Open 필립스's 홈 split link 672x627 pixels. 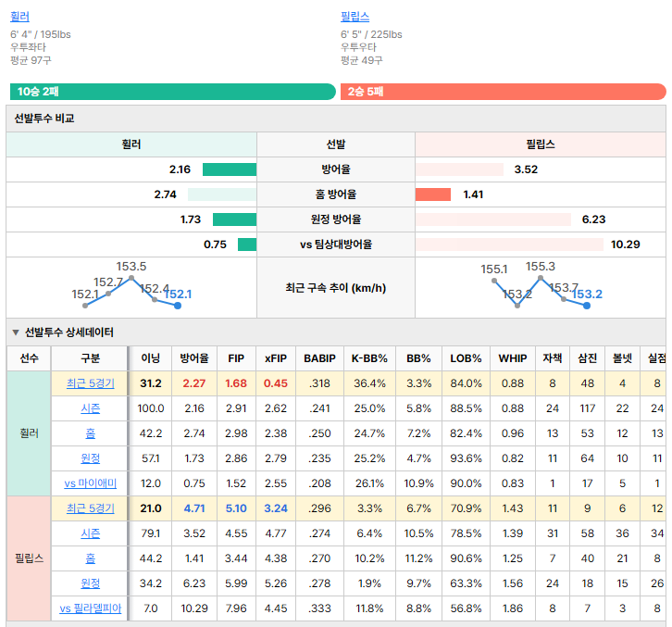coord(91,558)
